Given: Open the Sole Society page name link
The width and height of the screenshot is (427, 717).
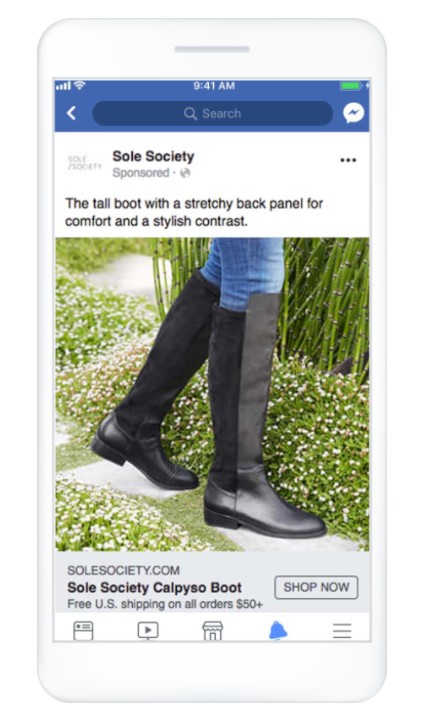Looking at the screenshot, I should click(153, 156).
